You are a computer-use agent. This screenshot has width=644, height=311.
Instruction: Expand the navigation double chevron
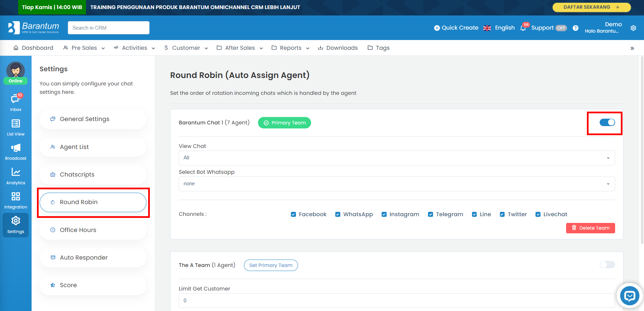[632, 48]
